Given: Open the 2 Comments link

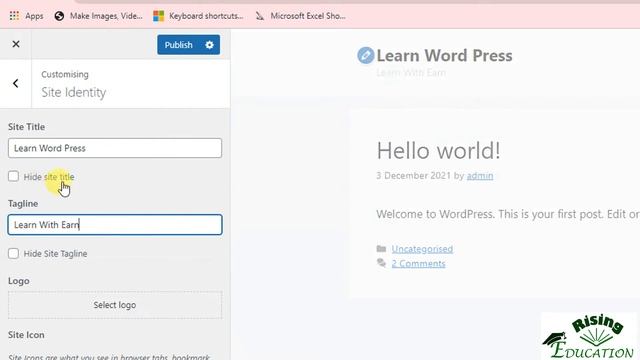Looking at the screenshot, I should [x=418, y=264].
